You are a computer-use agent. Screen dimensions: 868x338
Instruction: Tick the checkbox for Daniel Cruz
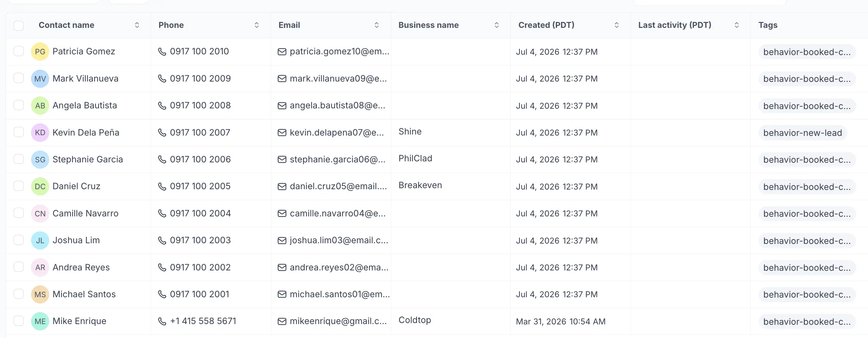pyautogui.click(x=18, y=186)
